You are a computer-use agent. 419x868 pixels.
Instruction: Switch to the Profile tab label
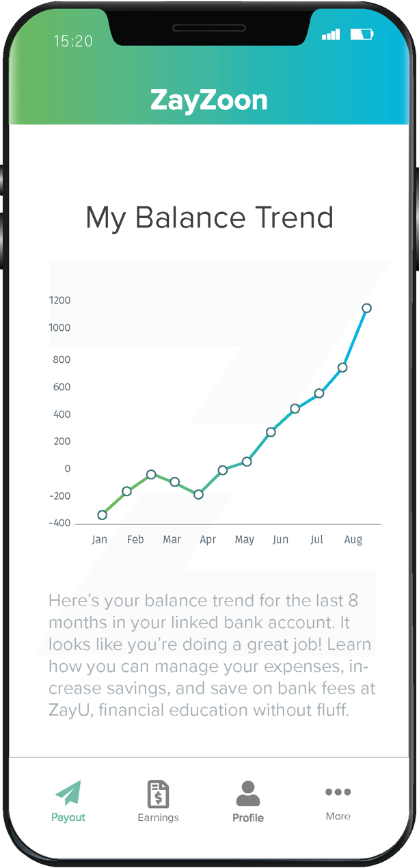pos(248,817)
